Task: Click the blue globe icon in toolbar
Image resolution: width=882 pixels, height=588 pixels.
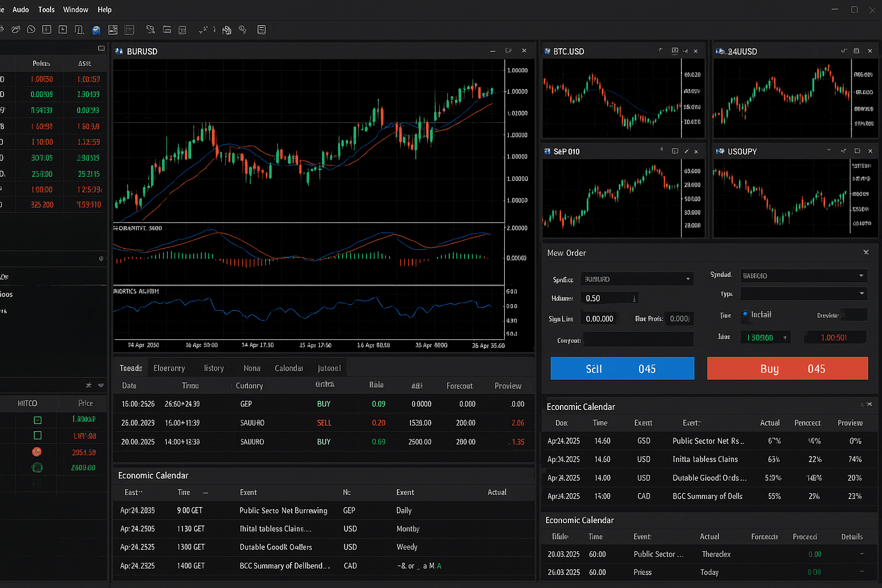Action: 96,30
